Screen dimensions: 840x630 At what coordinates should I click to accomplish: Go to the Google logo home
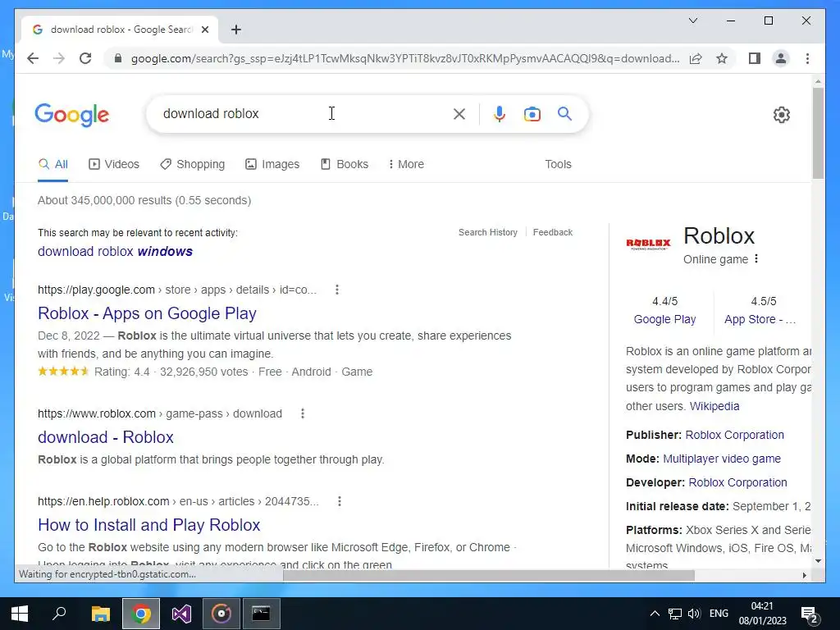point(72,115)
